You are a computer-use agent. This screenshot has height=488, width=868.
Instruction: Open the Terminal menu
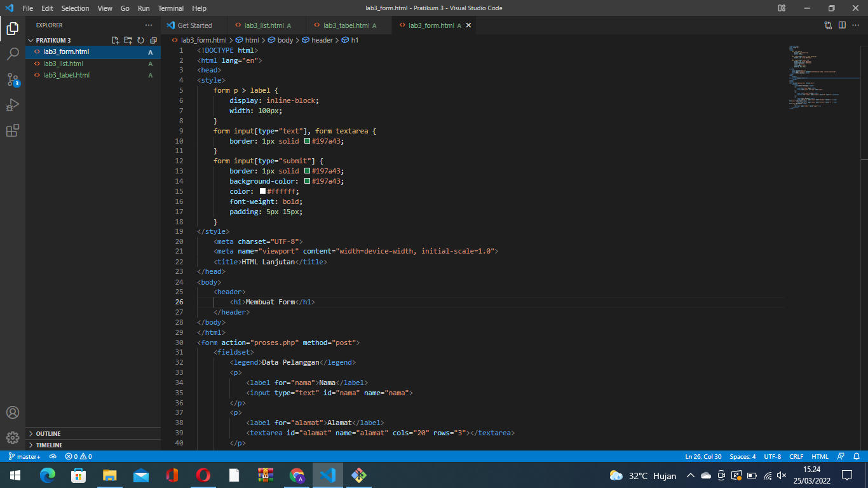171,8
